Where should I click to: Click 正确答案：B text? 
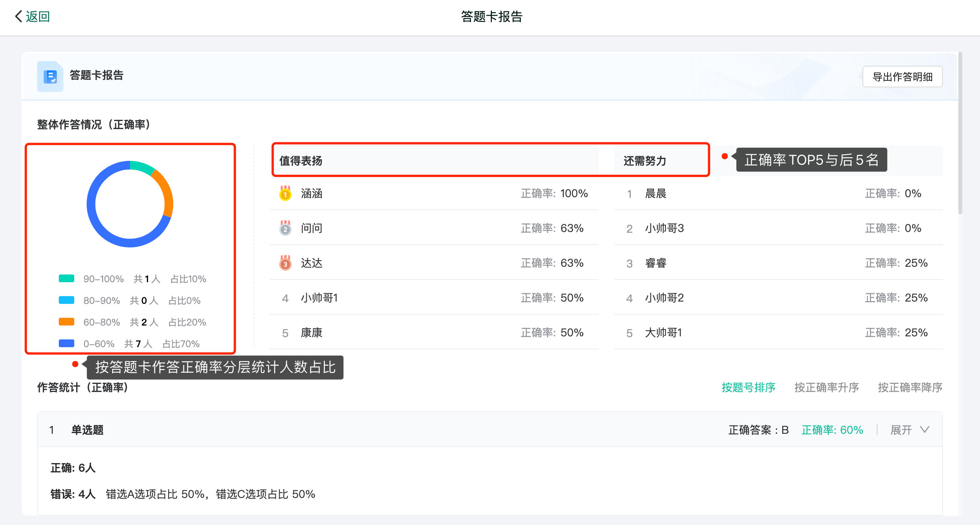click(x=758, y=430)
